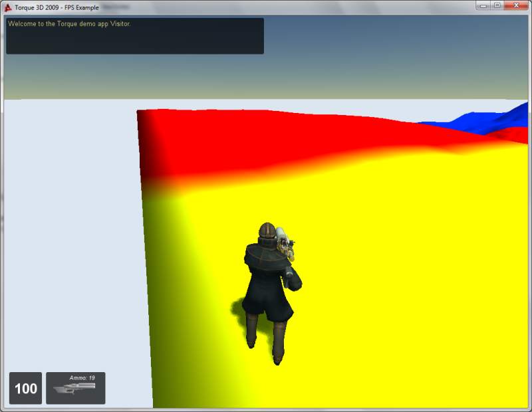This screenshot has height=412, width=532.
Task: Click the weapon on the character's shoulder
Action: tap(285, 243)
